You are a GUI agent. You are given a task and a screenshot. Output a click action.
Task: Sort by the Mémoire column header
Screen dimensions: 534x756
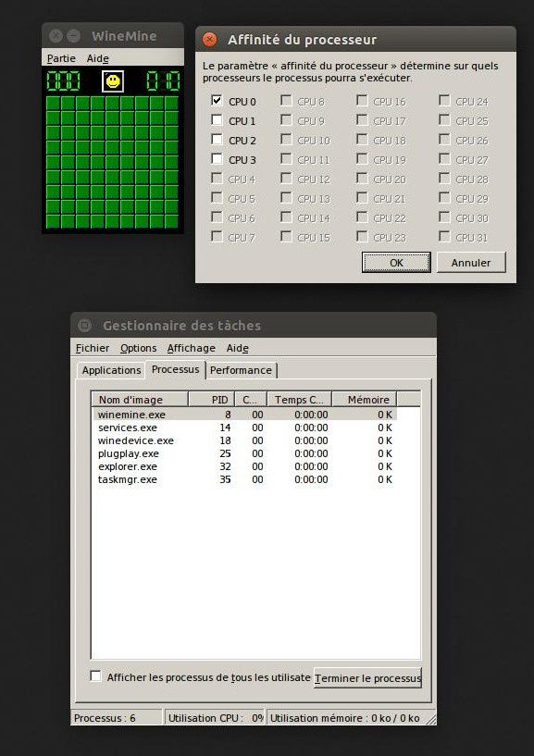[x=365, y=399]
